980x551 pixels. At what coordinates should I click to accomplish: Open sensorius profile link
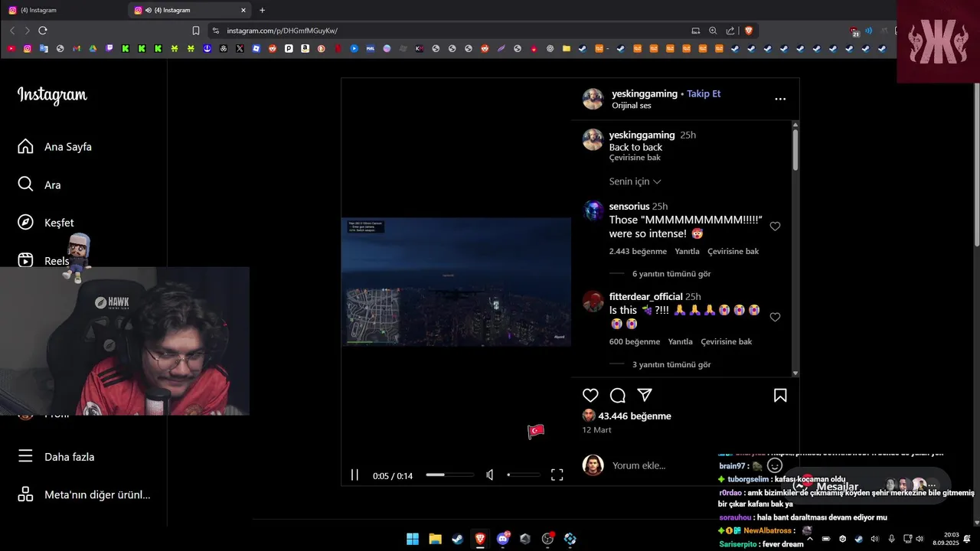coord(629,206)
